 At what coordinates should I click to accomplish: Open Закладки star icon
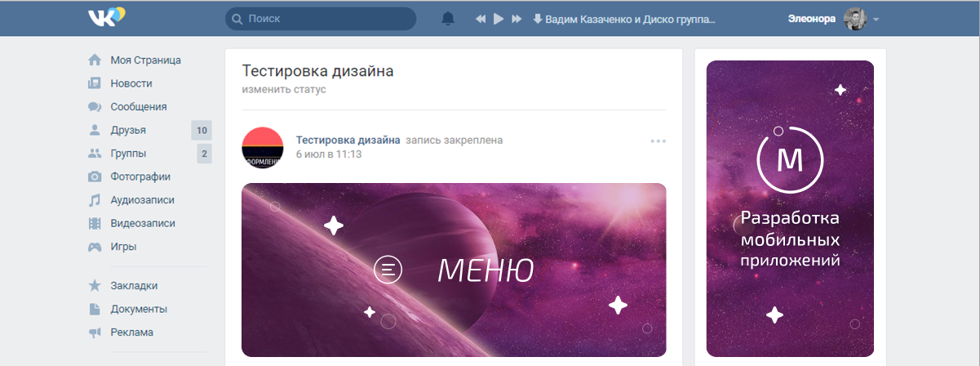click(x=95, y=285)
